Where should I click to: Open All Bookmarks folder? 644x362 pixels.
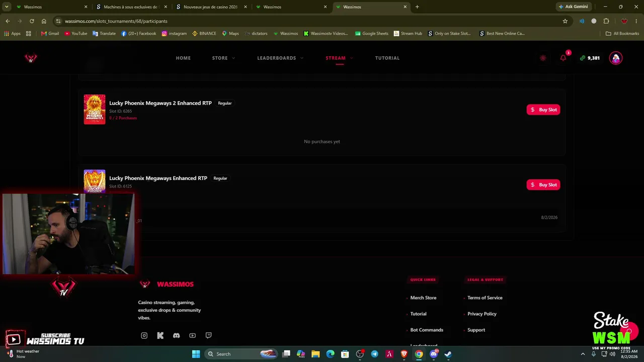(622, 33)
